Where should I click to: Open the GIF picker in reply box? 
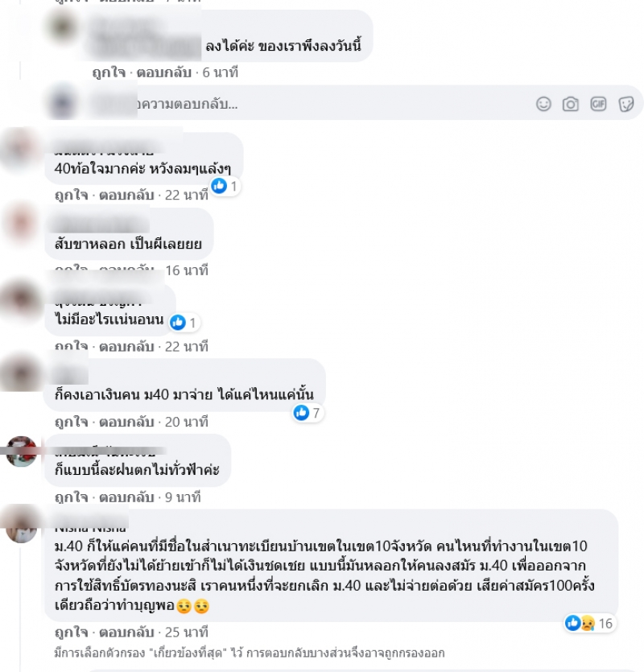[x=598, y=104]
